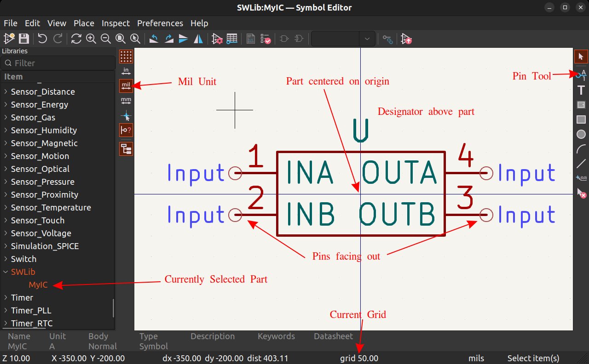Screen dimensions: 589x364
Task: Focus the library Filter search box
Action: point(58,63)
